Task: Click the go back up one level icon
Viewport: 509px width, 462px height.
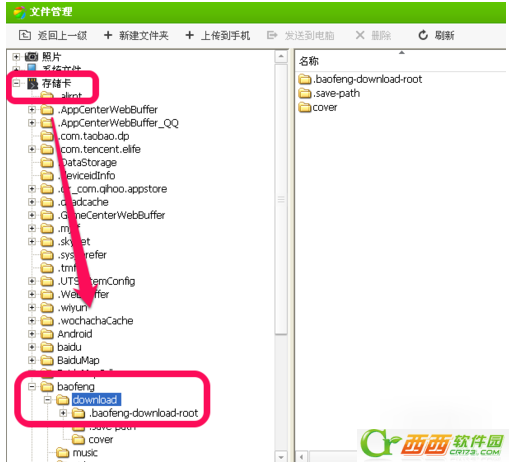Action: pyautogui.click(x=25, y=35)
